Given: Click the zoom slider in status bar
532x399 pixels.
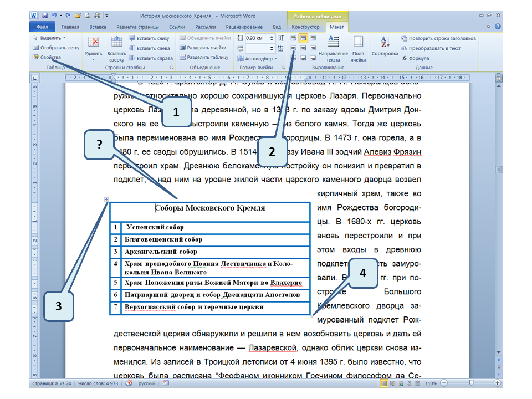Looking at the screenshot, I should 471,383.
